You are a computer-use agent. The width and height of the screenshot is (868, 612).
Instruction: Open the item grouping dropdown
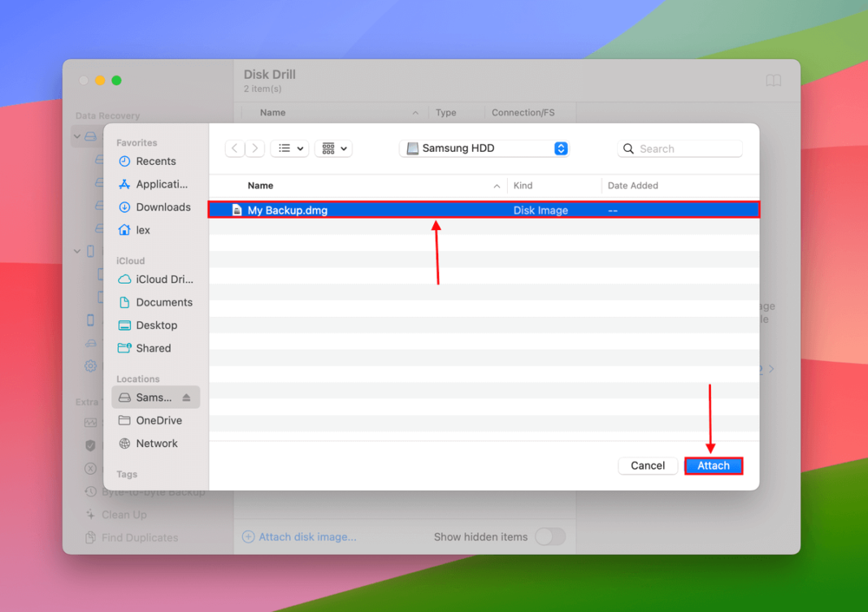(x=333, y=148)
